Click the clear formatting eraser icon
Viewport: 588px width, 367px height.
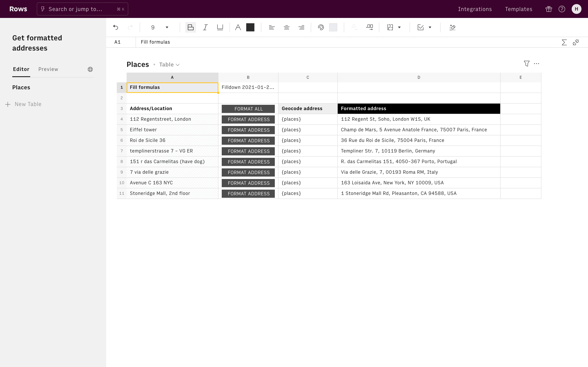[x=452, y=28]
